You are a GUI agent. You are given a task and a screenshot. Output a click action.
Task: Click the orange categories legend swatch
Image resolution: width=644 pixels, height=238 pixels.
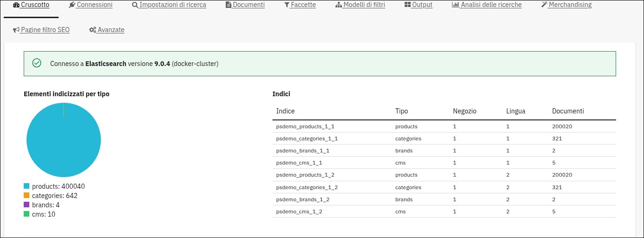(27, 196)
